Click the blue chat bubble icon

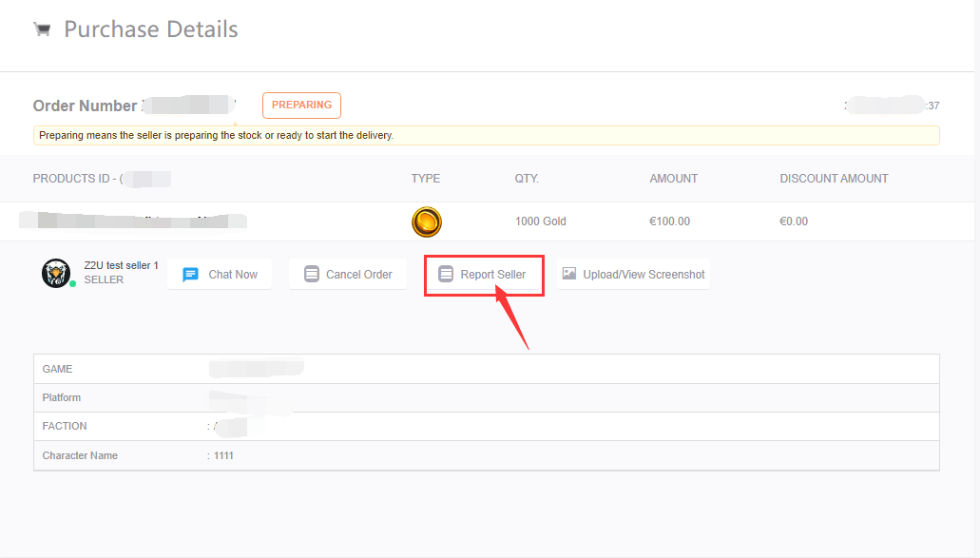[x=190, y=275]
